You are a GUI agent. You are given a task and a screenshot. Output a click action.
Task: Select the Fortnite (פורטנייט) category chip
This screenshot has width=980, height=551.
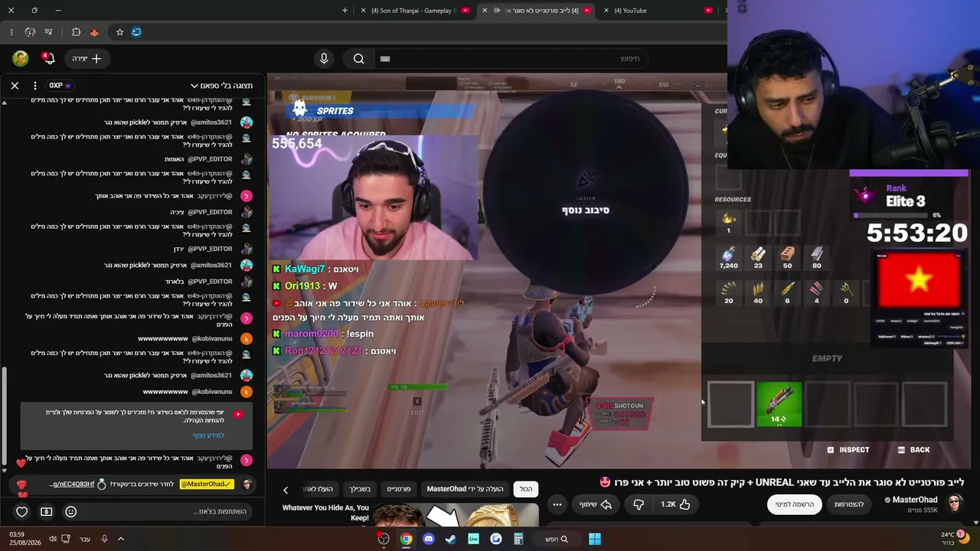398,489
